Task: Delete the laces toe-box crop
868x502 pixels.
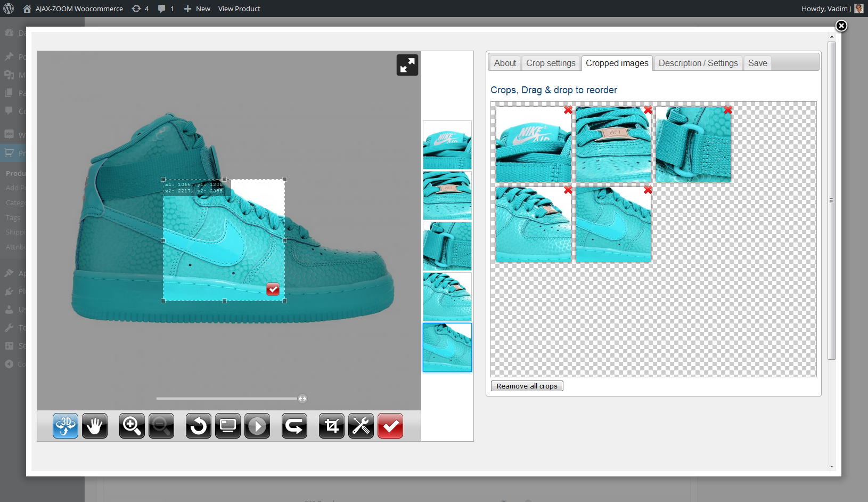Action: 568,190
